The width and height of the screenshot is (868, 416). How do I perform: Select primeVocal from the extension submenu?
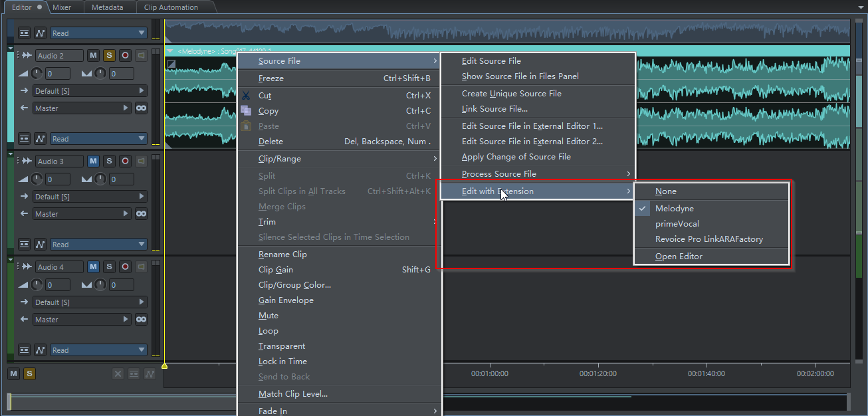point(677,224)
